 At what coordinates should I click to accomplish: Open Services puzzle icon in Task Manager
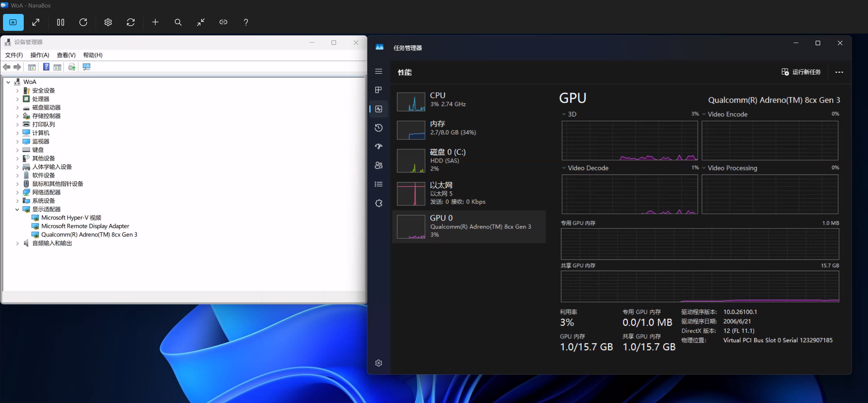pos(379,203)
